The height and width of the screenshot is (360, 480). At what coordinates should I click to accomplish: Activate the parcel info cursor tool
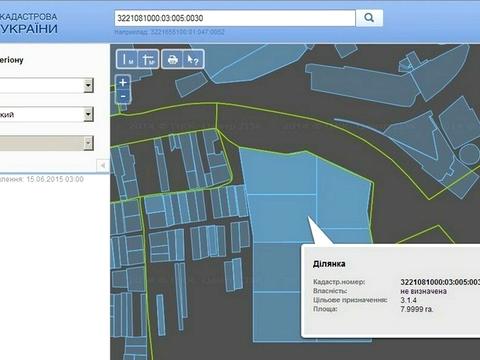click(193, 59)
